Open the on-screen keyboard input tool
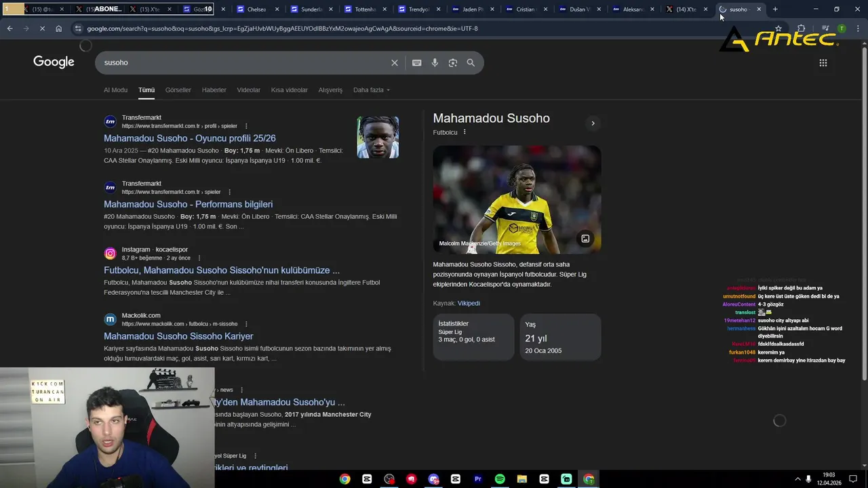The width and height of the screenshot is (868, 488). 416,62
